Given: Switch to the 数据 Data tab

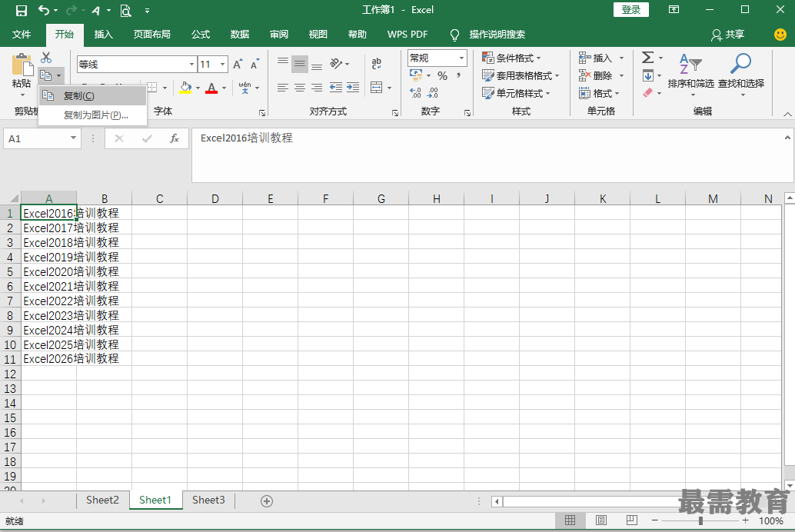Looking at the screenshot, I should pos(240,35).
